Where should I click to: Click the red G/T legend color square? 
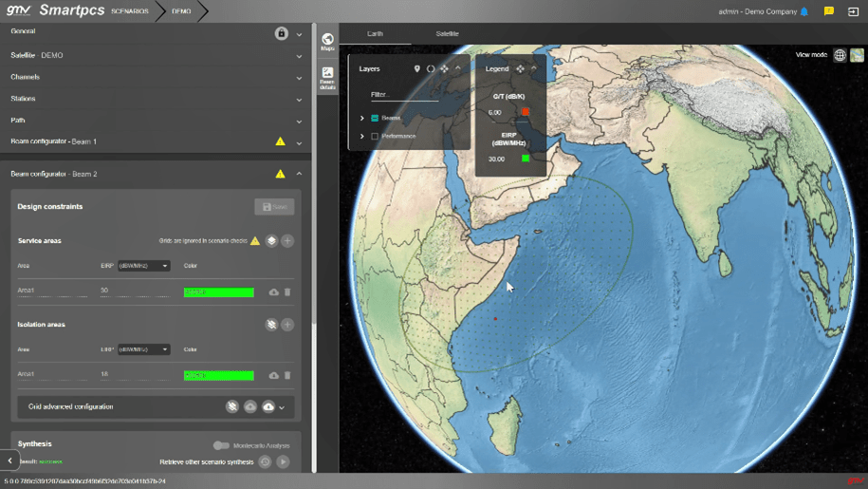pos(526,112)
